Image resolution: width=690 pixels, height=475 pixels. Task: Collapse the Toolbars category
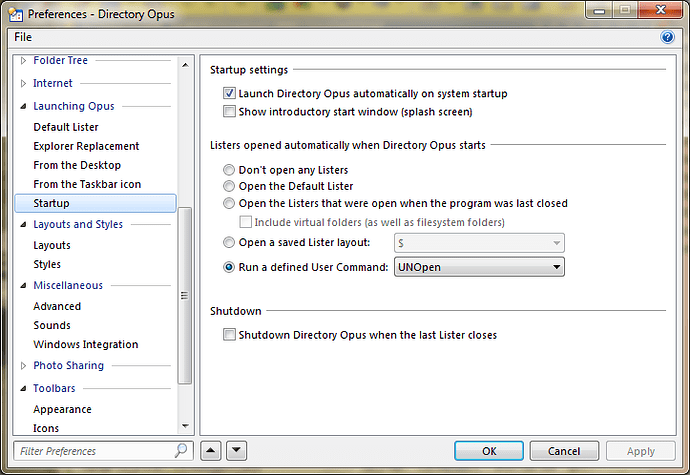tap(23, 388)
